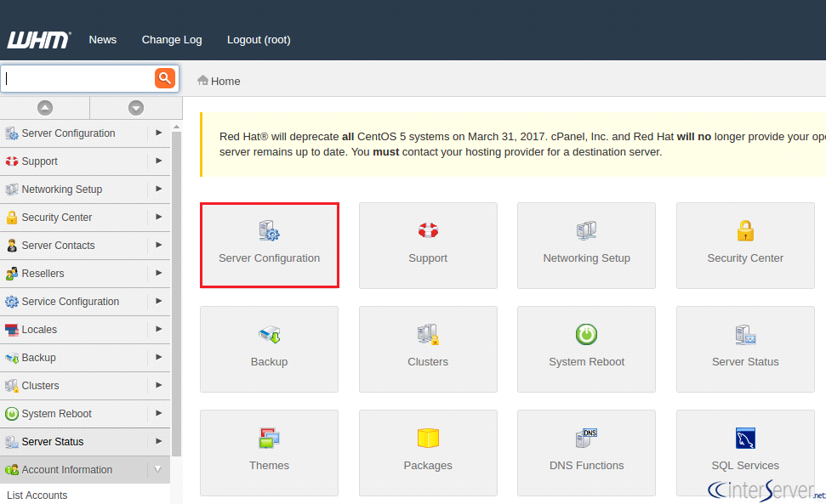Open the System Reboot power icon
826x504 pixels.
coord(586,334)
